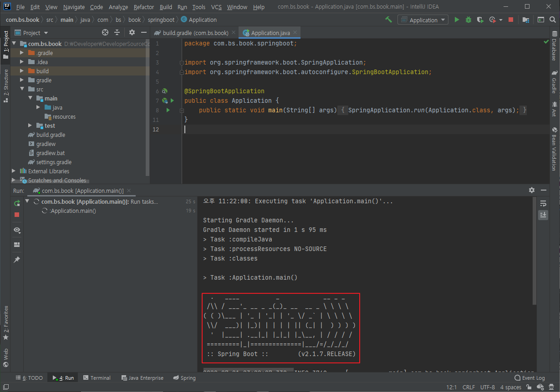Rerun Gradle task in Run panel
560x392 pixels.
(x=17, y=203)
